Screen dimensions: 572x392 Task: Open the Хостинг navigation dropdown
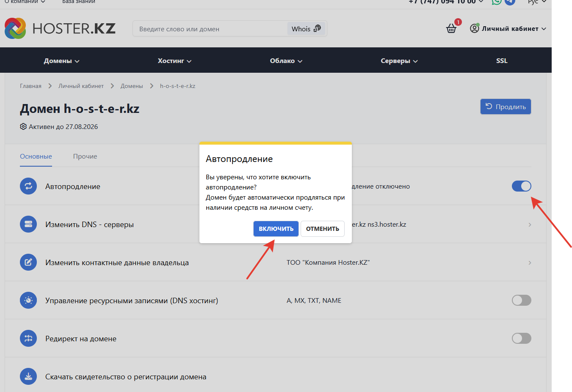pos(174,61)
